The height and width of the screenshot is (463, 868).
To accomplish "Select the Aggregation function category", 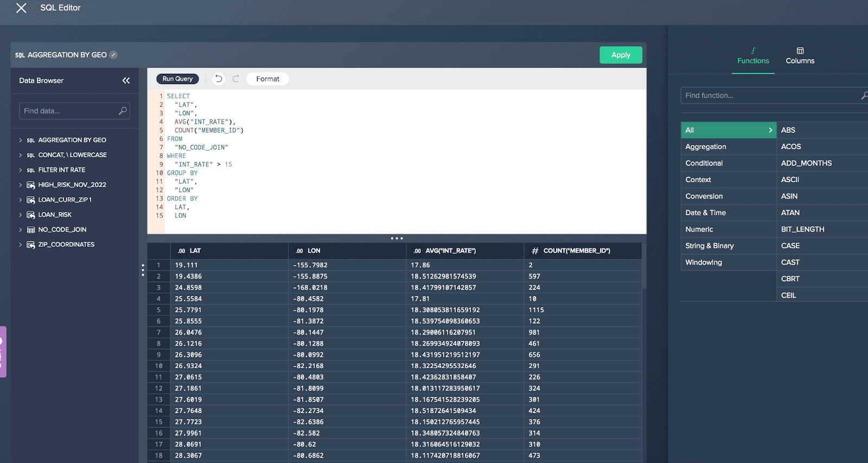I will point(705,146).
